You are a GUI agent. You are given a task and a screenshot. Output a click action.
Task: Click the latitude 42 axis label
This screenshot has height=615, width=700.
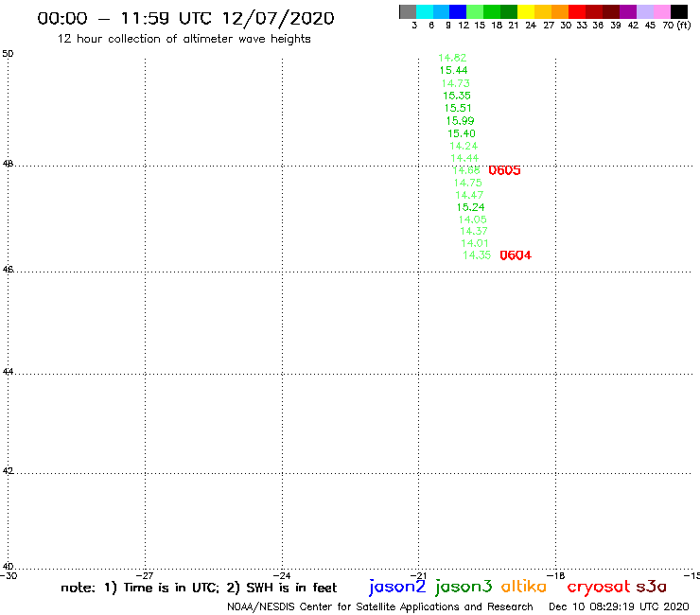tap(8, 471)
